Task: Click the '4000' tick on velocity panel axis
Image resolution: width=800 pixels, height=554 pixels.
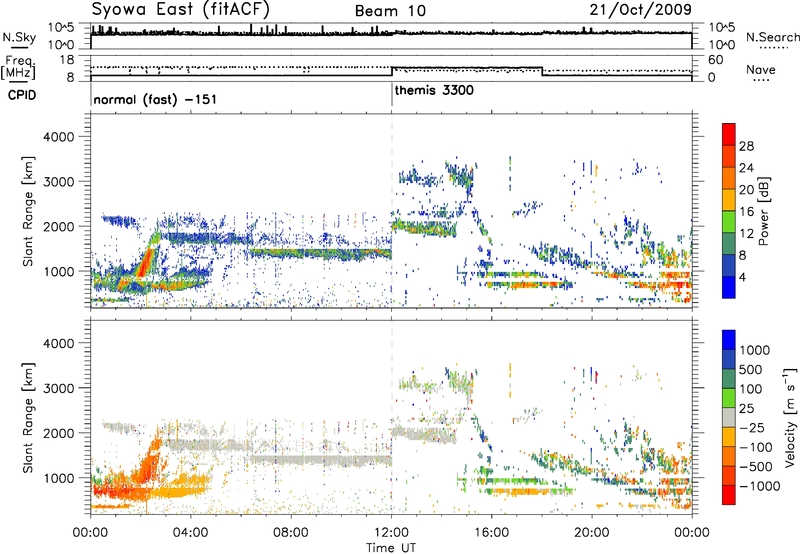Action: (x=58, y=343)
